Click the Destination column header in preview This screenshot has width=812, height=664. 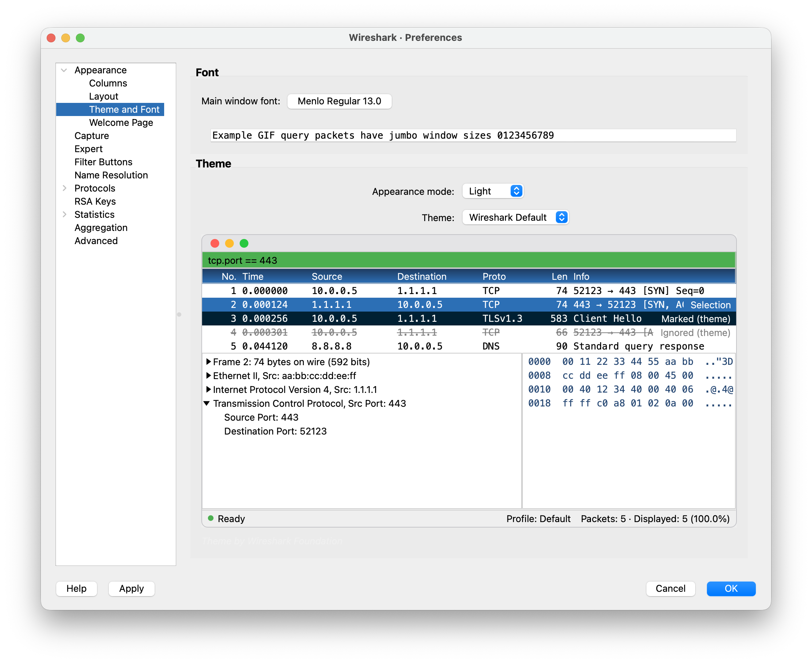(x=421, y=277)
